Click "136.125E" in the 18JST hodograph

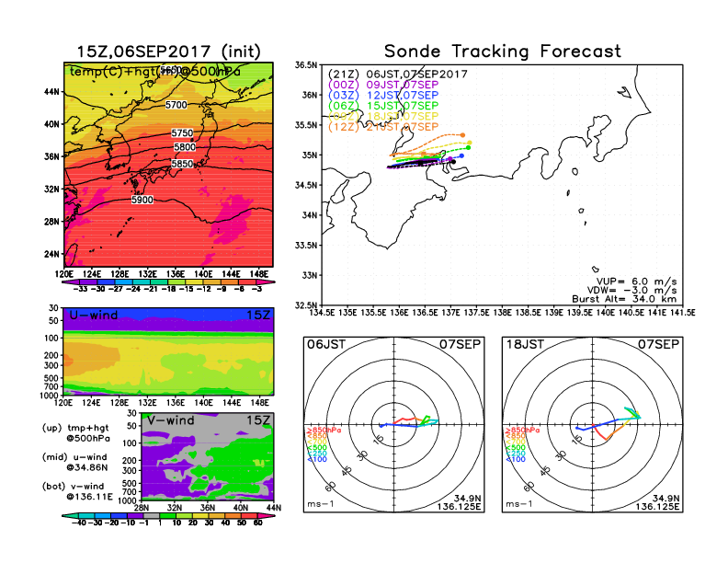pyautogui.click(x=657, y=506)
